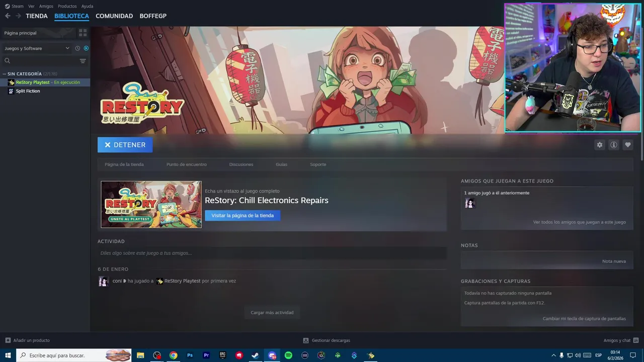Select ReStory Playtest in game list
This screenshot has width=644, height=362.
[x=45, y=82]
